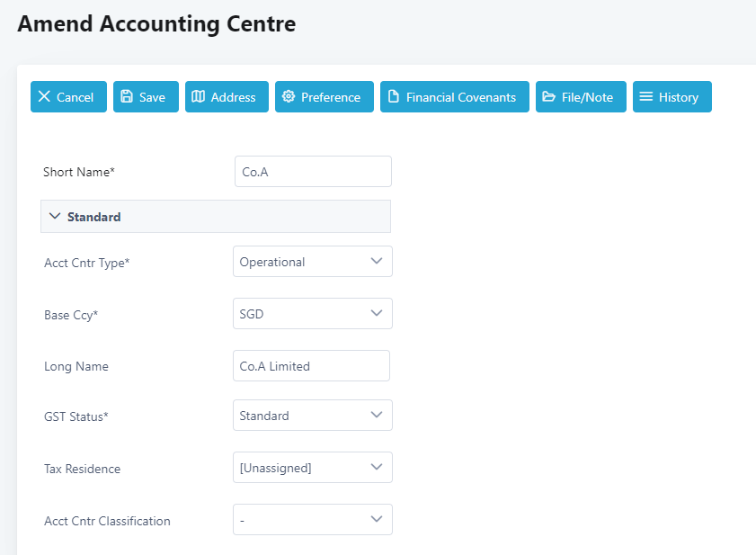The width and height of the screenshot is (756, 555).
Task: Click the History list icon
Action: coord(646,97)
